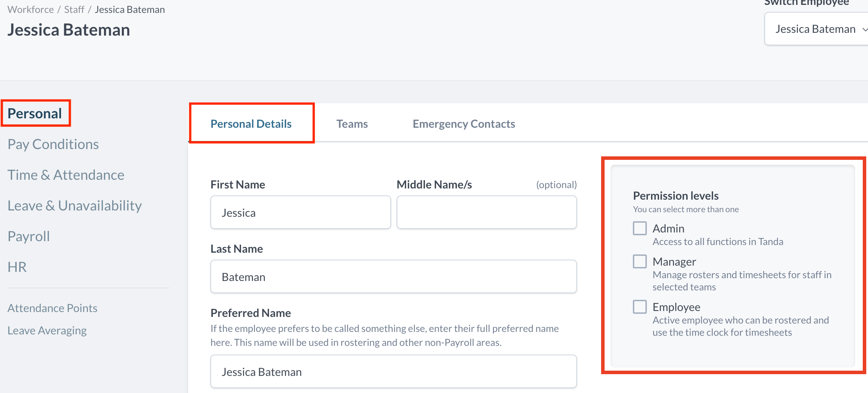
Task: Open the Switch Employee dropdown
Action: pyautogui.click(x=816, y=29)
